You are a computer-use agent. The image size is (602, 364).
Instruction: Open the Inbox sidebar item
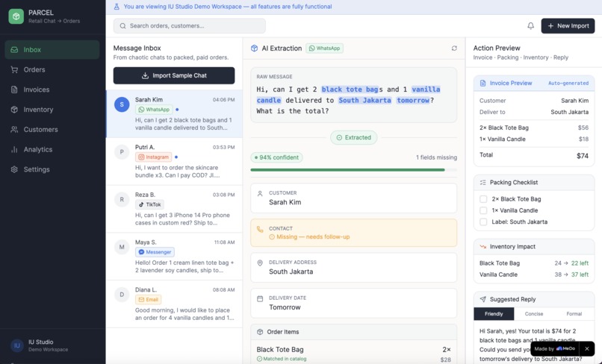coord(52,49)
